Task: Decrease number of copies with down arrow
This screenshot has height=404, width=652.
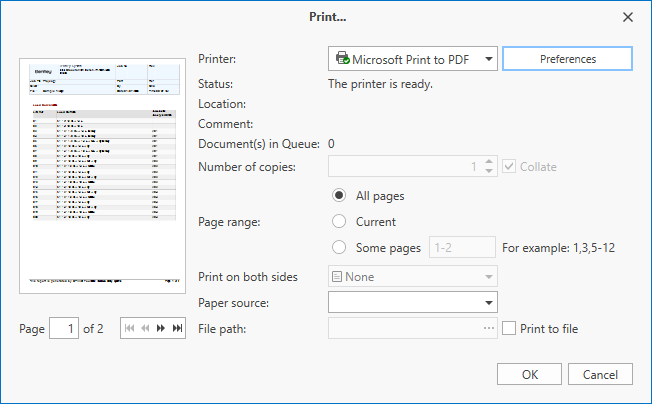Action: [489, 171]
